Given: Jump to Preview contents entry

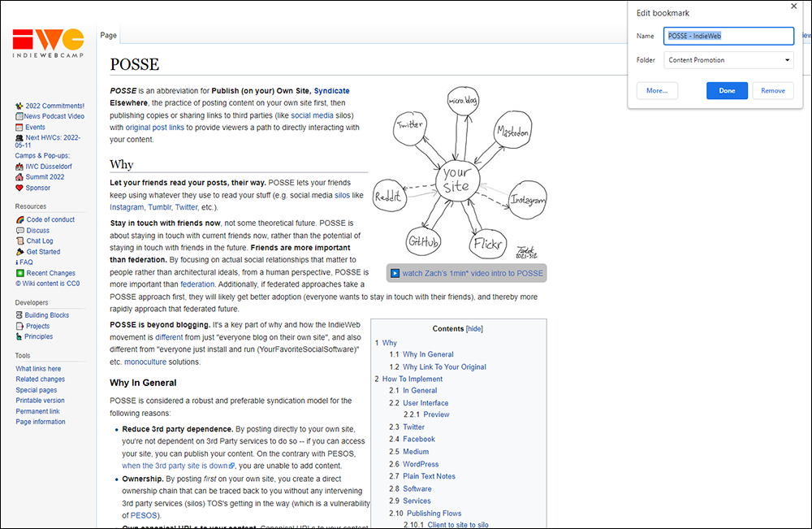Looking at the screenshot, I should tap(436, 414).
